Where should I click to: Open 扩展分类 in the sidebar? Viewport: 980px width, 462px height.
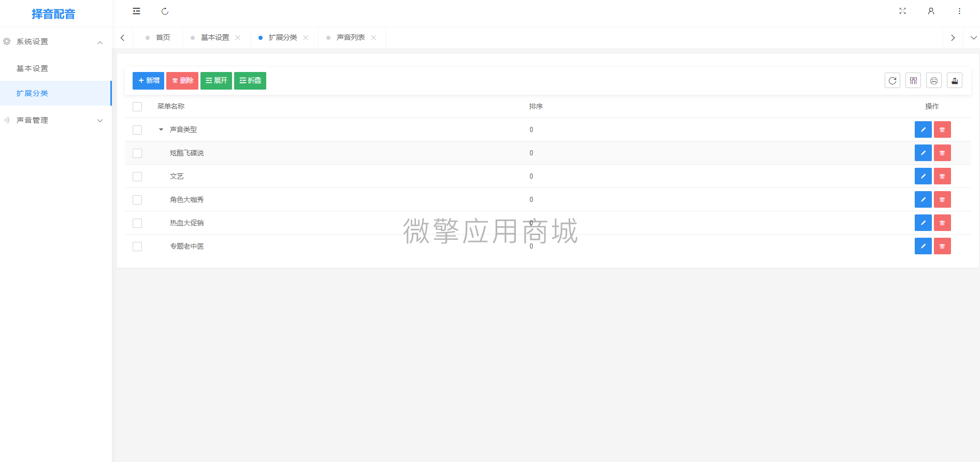click(x=55, y=93)
